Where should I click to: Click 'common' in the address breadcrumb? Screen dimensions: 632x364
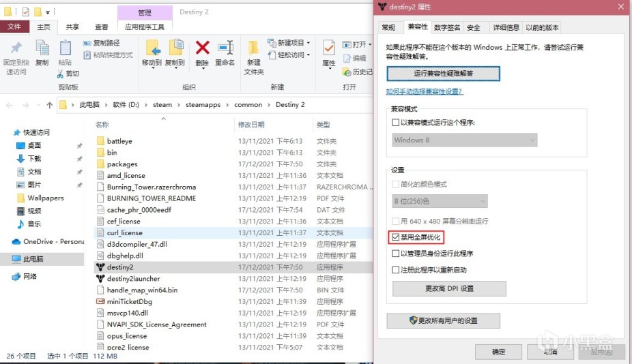click(x=248, y=105)
